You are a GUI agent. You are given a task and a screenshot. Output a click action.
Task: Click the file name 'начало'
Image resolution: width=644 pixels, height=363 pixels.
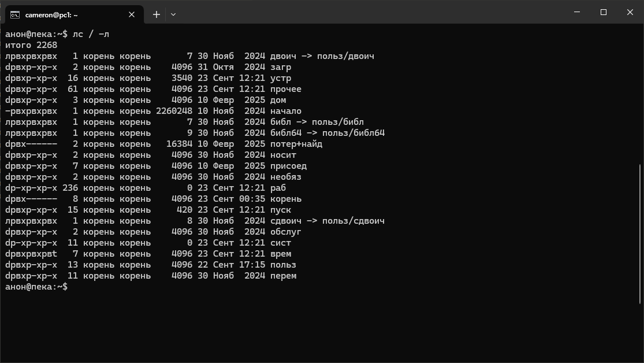(285, 111)
